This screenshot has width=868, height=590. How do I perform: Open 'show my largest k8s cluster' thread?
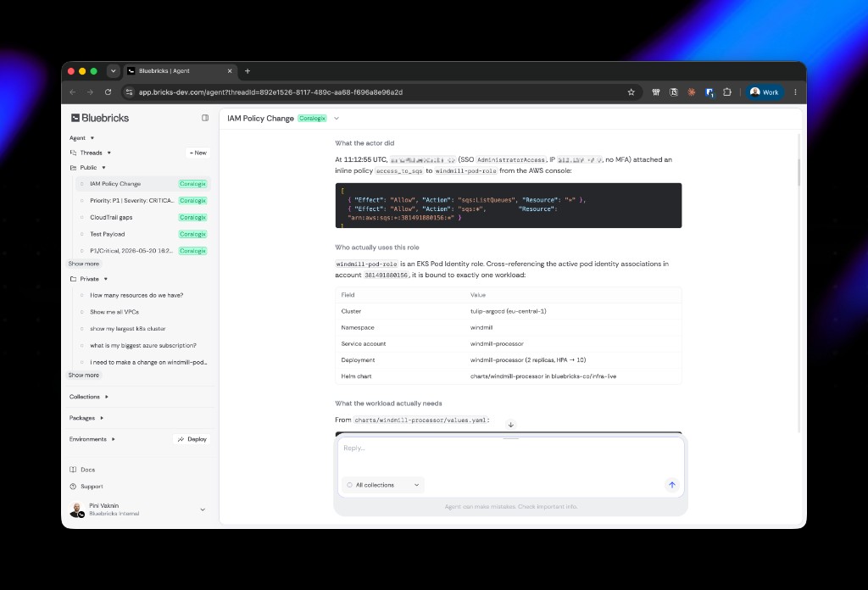click(x=142, y=329)
